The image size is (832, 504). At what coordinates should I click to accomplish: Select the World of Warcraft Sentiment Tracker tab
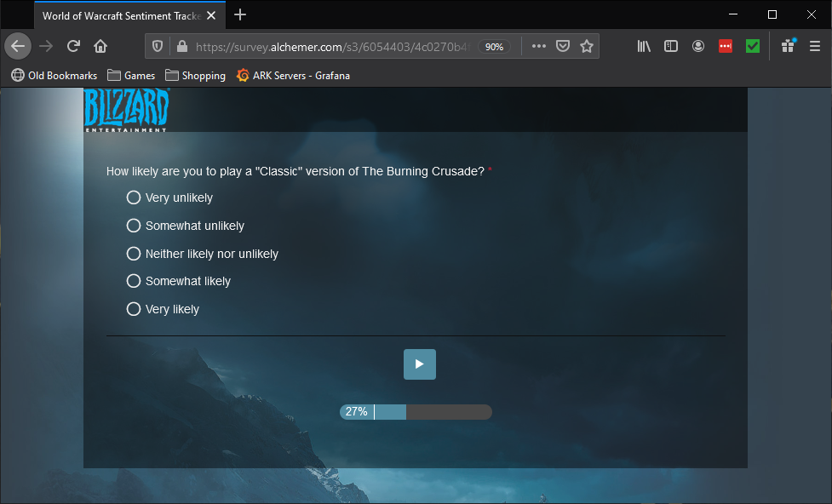[x=119, y=15]
